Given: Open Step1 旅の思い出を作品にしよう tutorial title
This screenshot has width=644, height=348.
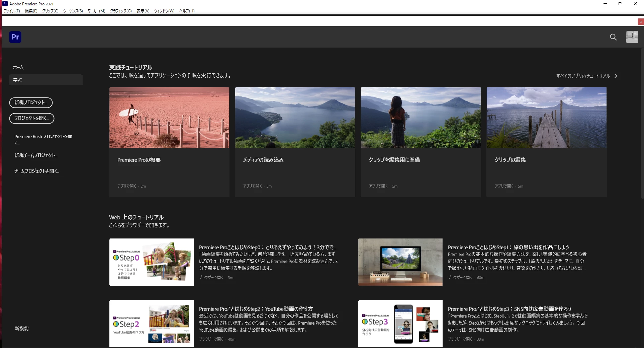Looking at the screenshot, I should point(509,248).
